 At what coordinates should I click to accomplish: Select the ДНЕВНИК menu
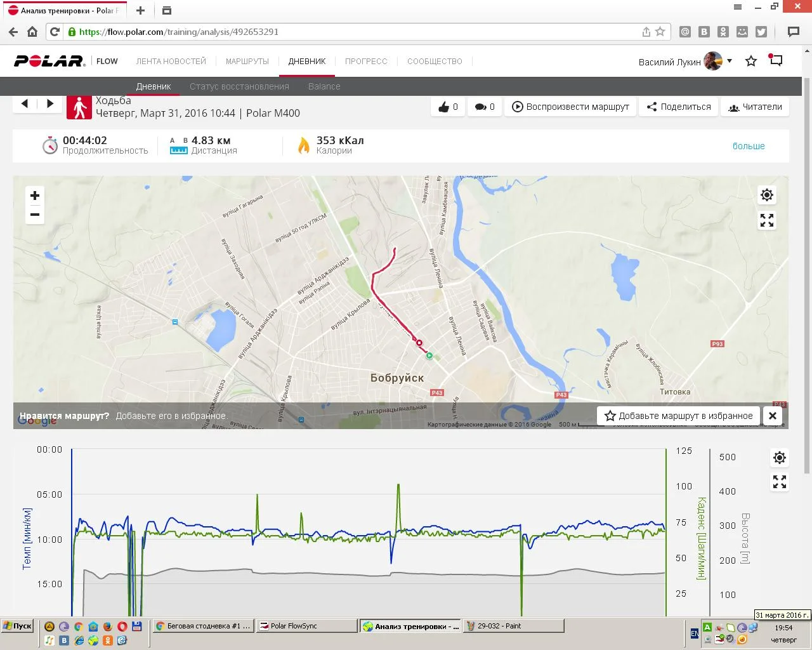[x=307, y=62]
